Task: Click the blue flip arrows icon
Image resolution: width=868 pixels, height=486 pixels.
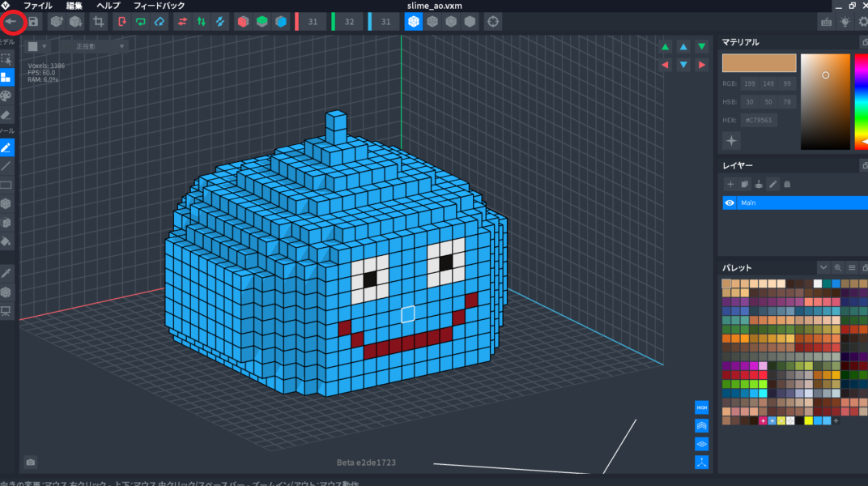Action: coord(219,22)
